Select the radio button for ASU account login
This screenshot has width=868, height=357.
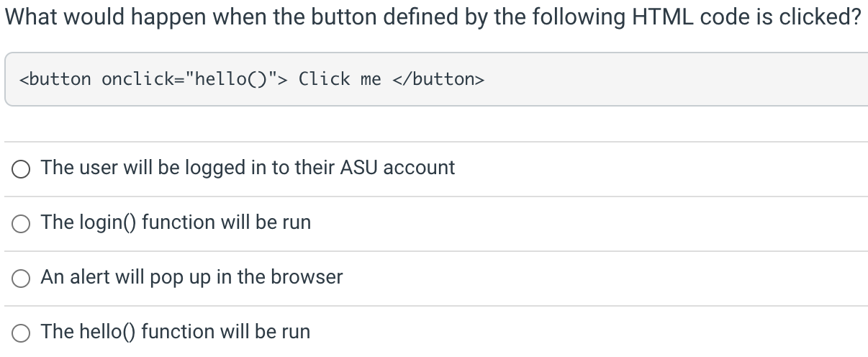[x=21, y=169]
